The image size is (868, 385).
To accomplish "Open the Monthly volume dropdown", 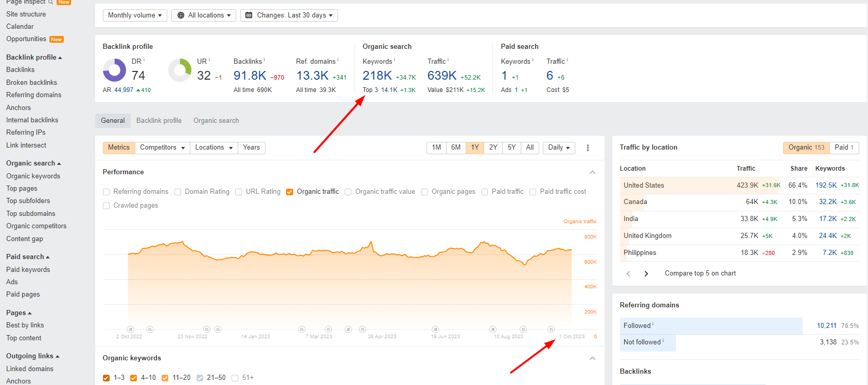I will (x=134, y=15).
